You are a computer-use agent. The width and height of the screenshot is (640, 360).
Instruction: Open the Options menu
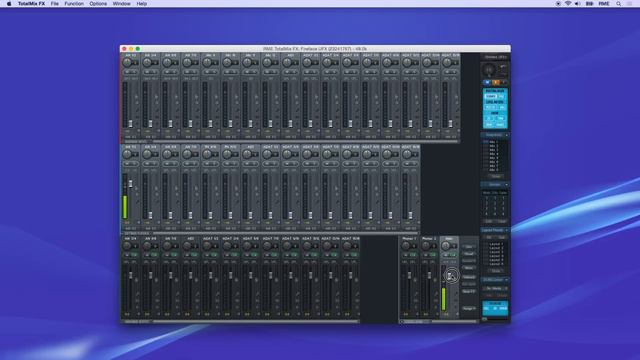point(98,4)
